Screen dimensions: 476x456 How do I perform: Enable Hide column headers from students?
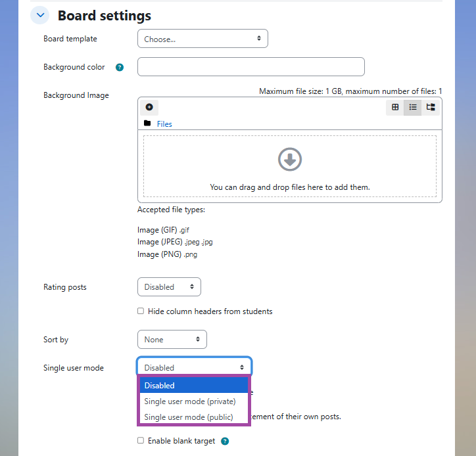[x=141, y=311]
